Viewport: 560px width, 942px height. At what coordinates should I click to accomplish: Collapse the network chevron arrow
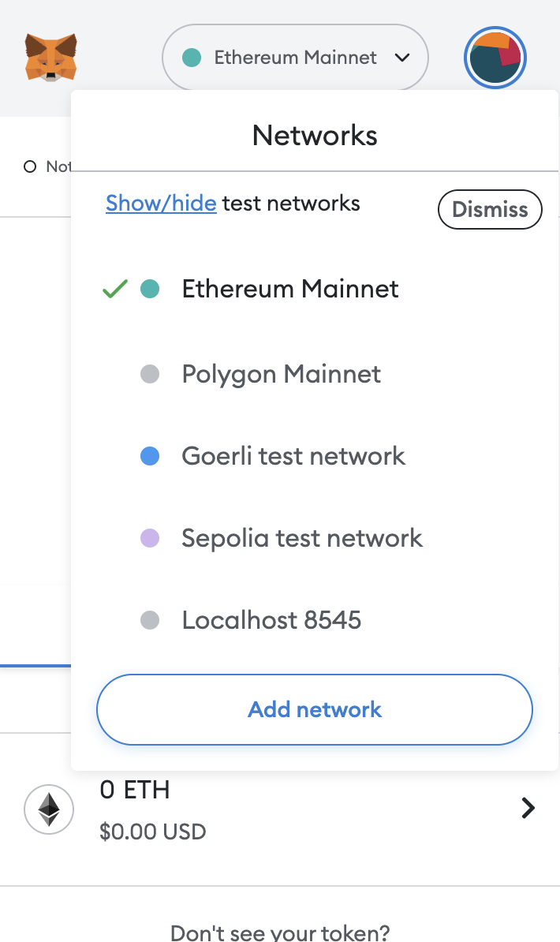pos(402,58)
